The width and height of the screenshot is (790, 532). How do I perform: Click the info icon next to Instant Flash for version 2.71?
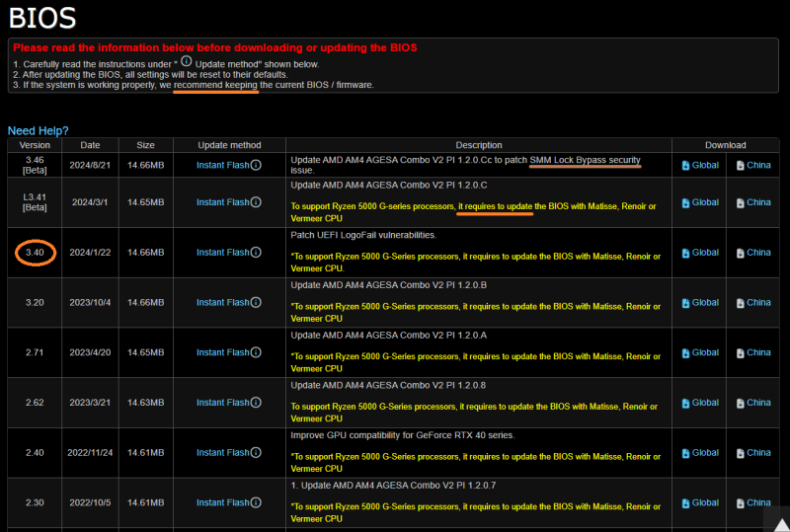[256, 352]
